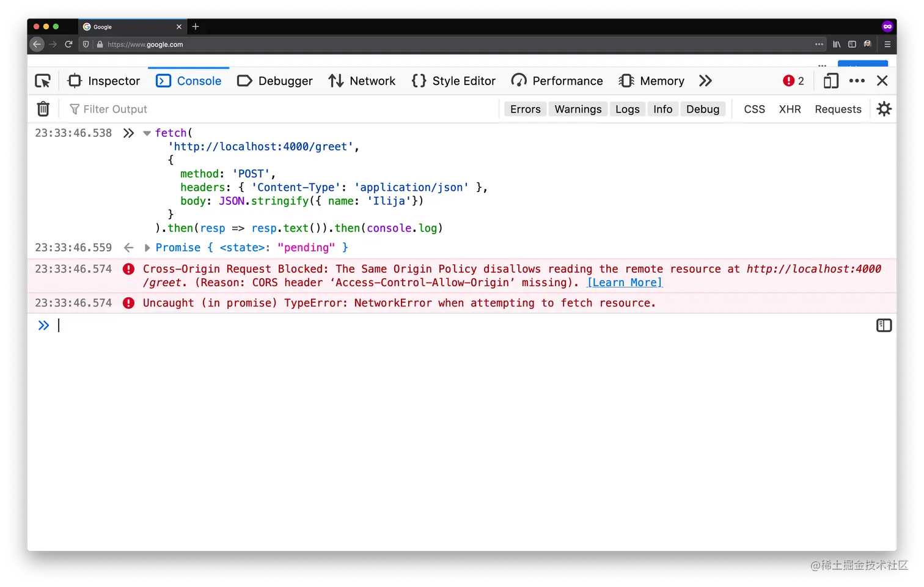Screen dimensions: 924x587
Task: Select the Google browser tab
Action: click(x=132, y=27)
